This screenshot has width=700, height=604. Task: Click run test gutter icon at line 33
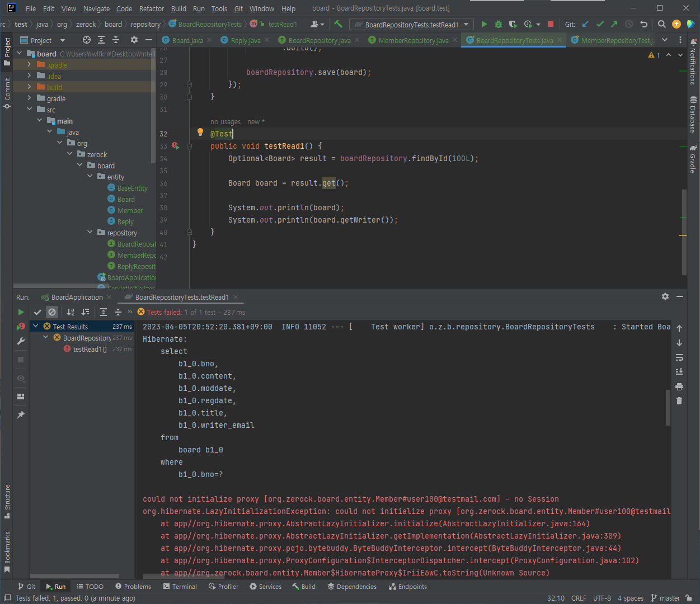click(x=175, y=146)
